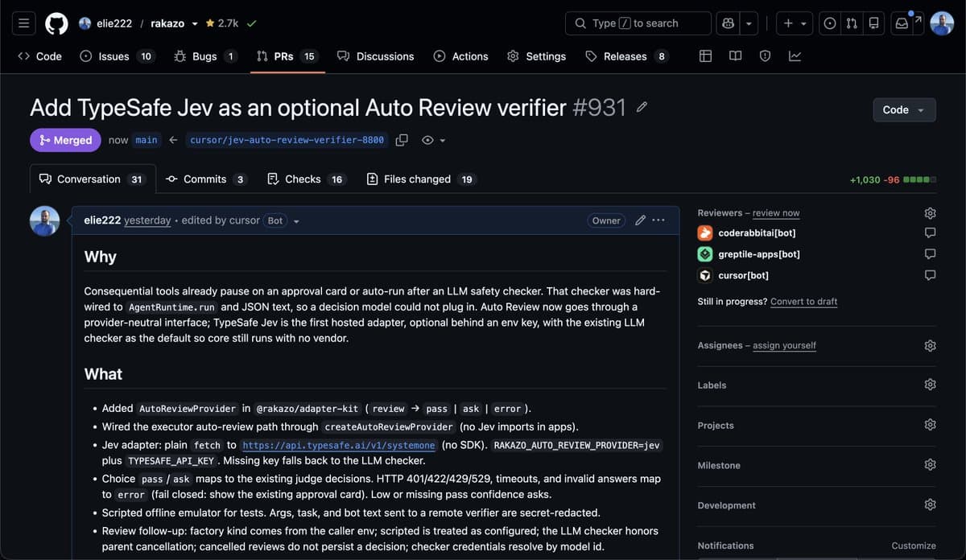Edit the PR title with pencil icon
The image size is (966, 560).
(x=642, y=107)
